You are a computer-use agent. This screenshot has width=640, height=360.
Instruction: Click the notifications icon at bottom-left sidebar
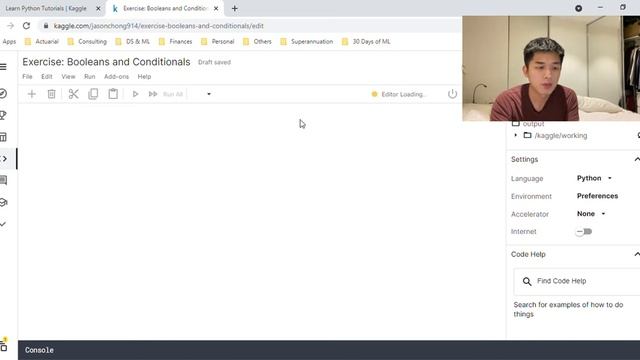click(x=4, y=345)
